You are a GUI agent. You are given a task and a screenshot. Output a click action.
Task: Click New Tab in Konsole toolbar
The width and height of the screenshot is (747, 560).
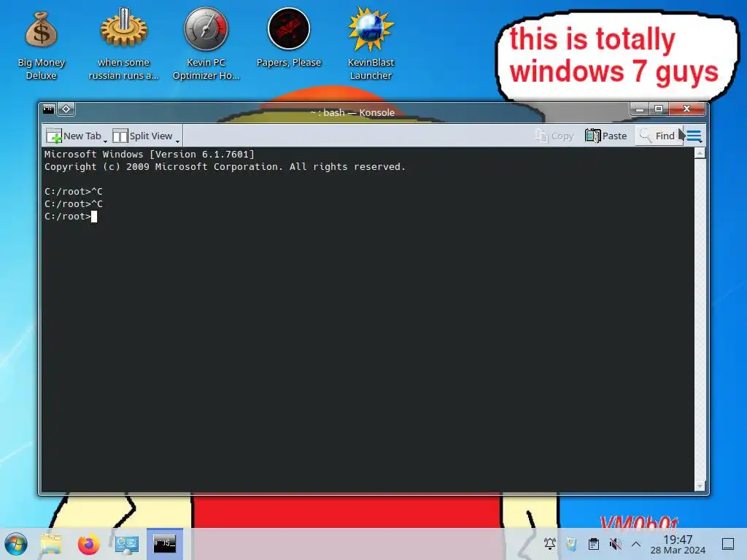tap(74, 136)
